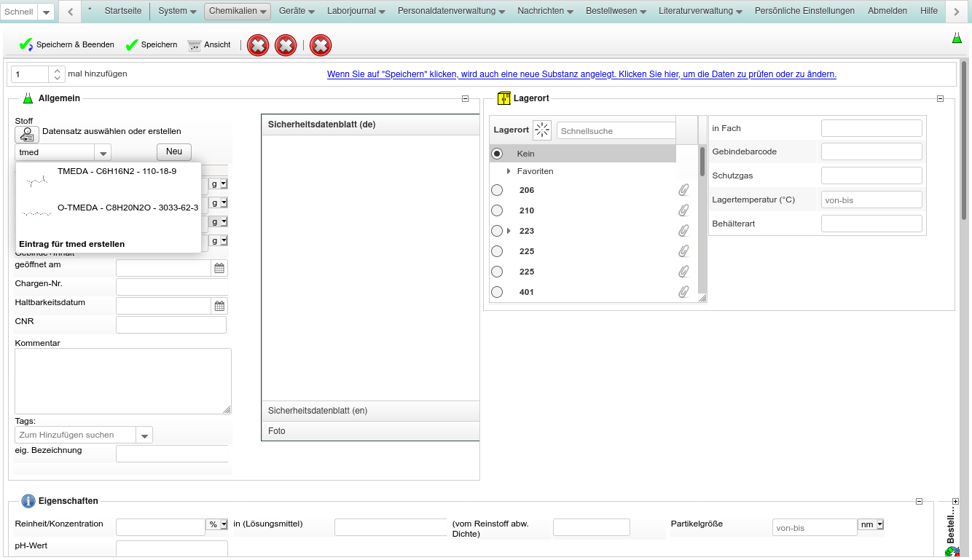The image size is (972, 560).
Task: Click the Lagerort refresh spinner icon
Action: tap(542, 130)
